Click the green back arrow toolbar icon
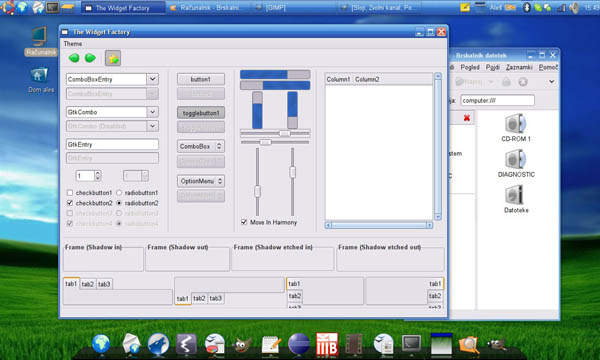Image resolution: width=600 pixels, height=360 pixels. click(x=74, y=58)
